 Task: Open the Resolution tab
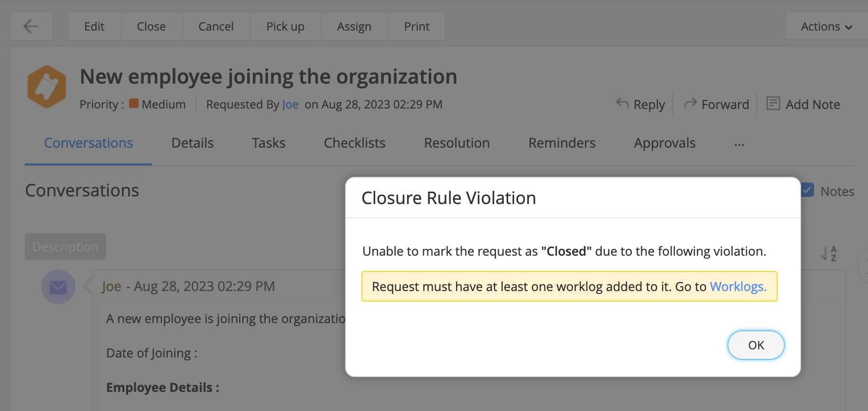(x=456, y=142)
